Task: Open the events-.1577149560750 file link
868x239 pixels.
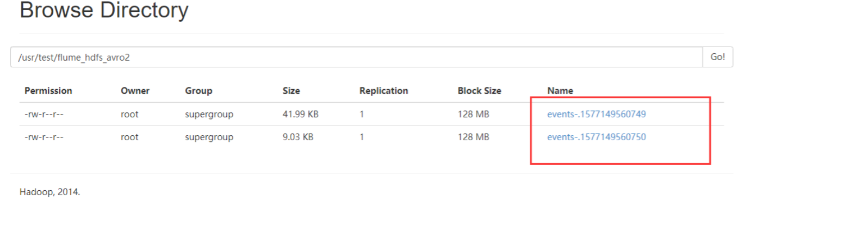Action: (x=596, y=136)
